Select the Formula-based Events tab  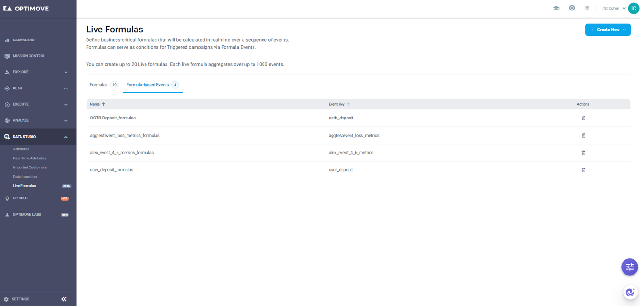tap(153, 85)
